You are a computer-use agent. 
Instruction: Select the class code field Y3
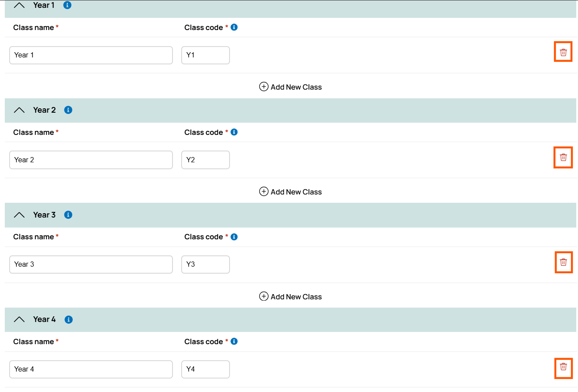(x=206, y=265)
